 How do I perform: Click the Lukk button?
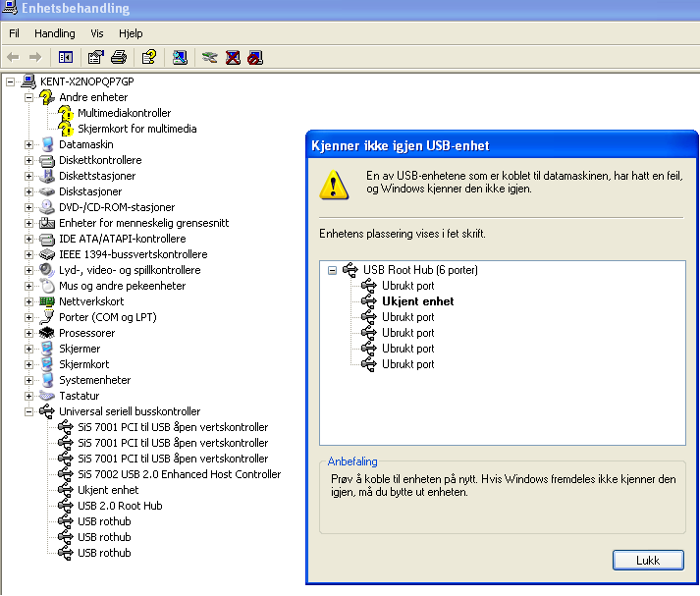coord(648,561)
